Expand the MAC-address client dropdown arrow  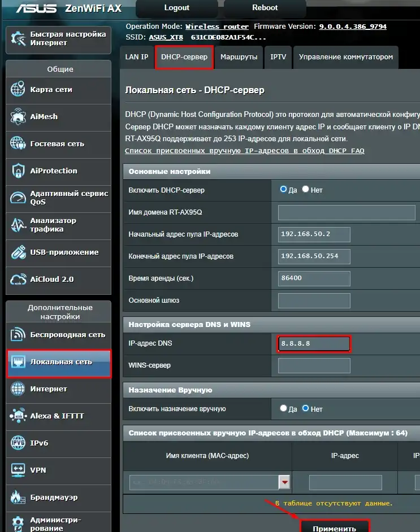284,482
